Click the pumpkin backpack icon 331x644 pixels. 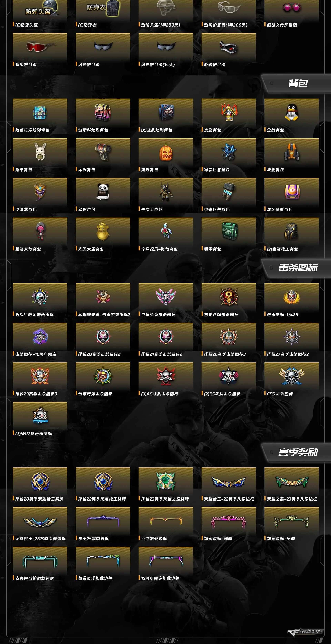coord(166,152)
